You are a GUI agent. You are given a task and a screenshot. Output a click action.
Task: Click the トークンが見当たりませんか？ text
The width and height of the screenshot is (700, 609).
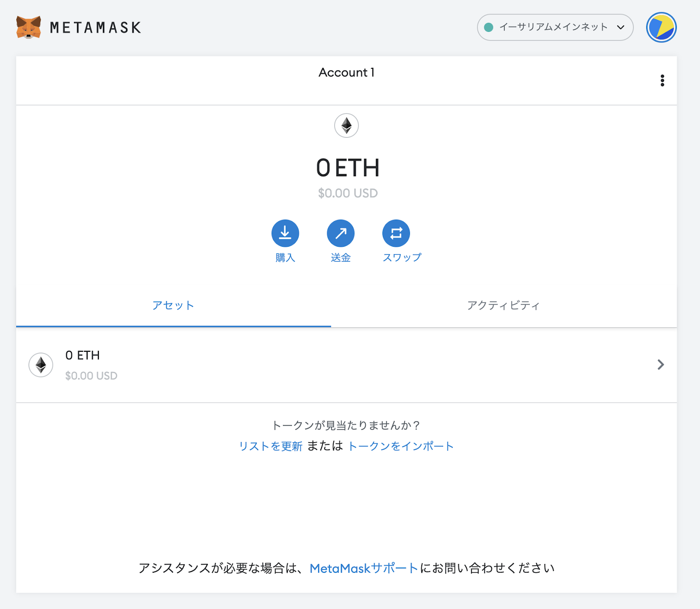pyautogui.click(x=346, y=425)
